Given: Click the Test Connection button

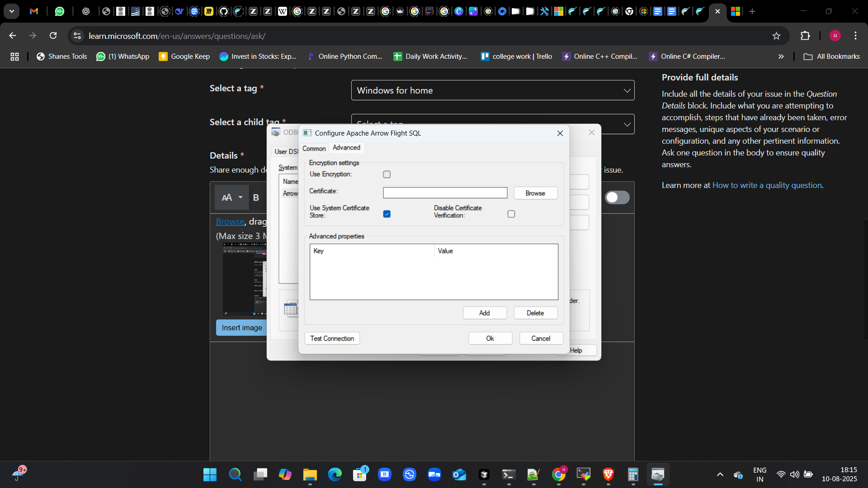Looking at the screenshot, I should pyautogui.click(x=332, y=338).
